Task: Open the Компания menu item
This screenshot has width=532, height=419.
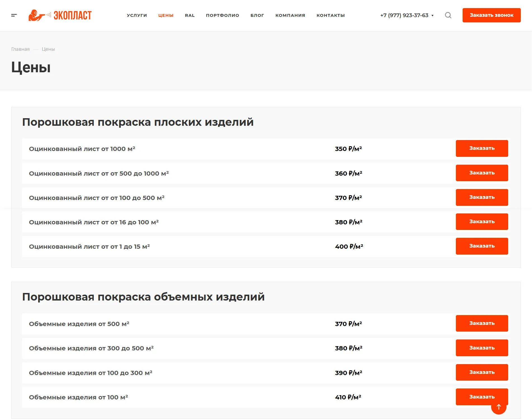Action: (290, 15)
